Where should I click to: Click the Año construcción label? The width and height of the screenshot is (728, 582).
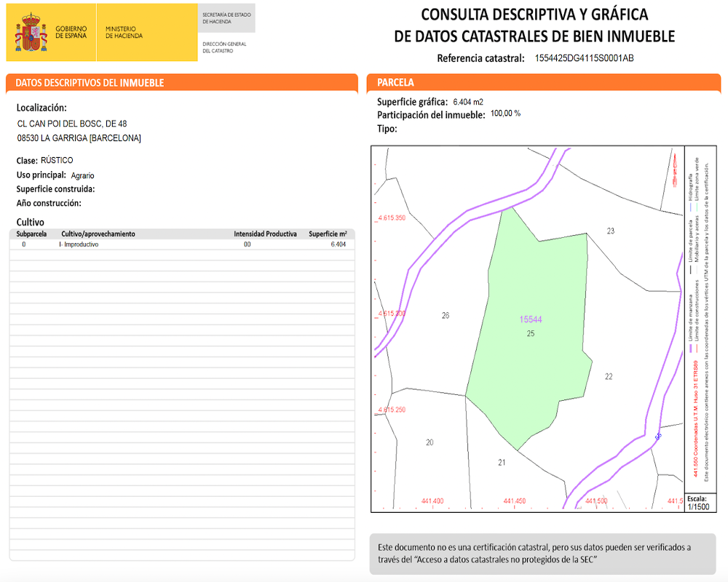pos(49,203)
